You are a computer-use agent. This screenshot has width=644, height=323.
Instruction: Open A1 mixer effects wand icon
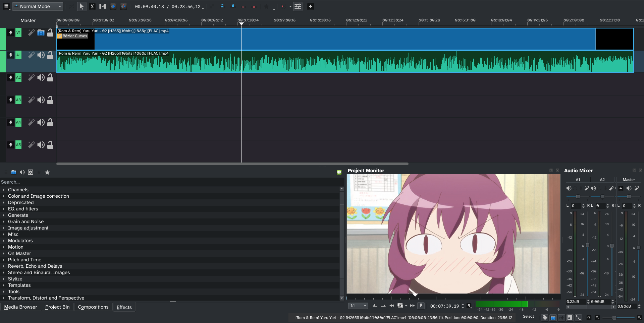click(587, 188)
